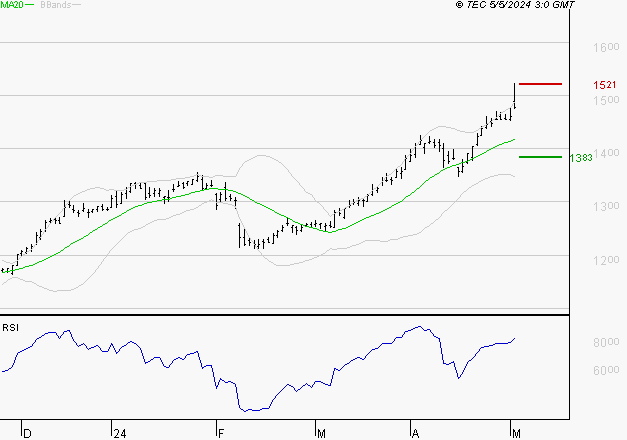Click the F month marker on time axis
Image resolution: width=627 pixels, height=440 pixels.
pyautogui.click(x=221, y=434)
